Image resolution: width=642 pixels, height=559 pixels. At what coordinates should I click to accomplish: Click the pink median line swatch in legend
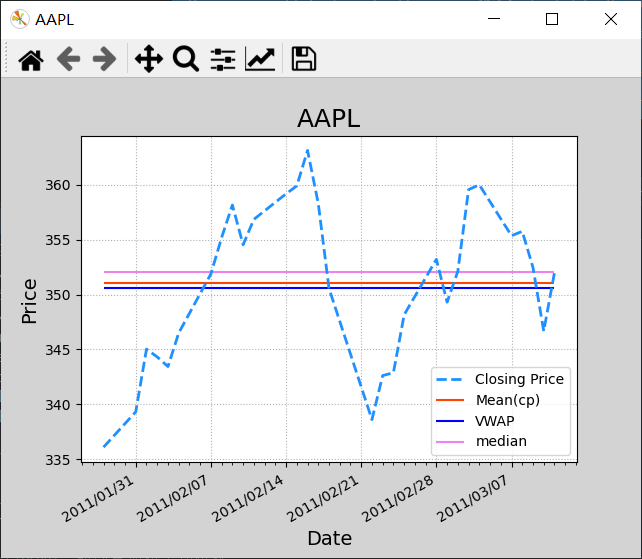click(x=450, y=442)
